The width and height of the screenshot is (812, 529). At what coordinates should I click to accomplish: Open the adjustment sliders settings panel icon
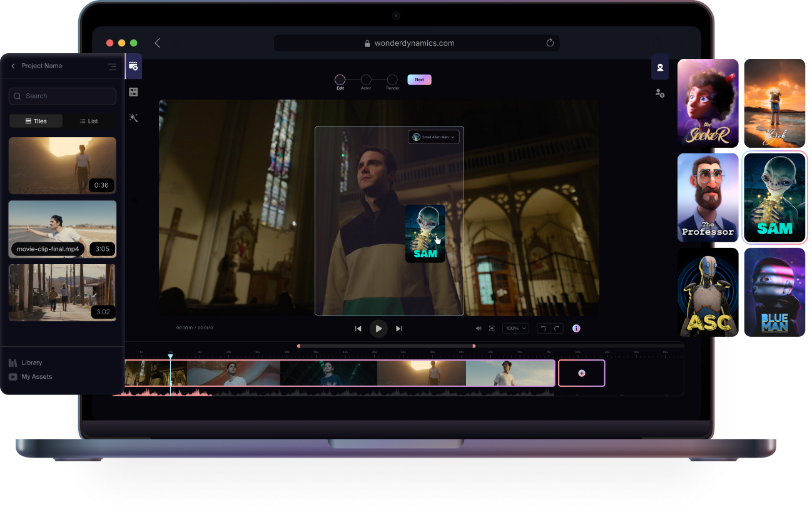(x=133, y=92)
